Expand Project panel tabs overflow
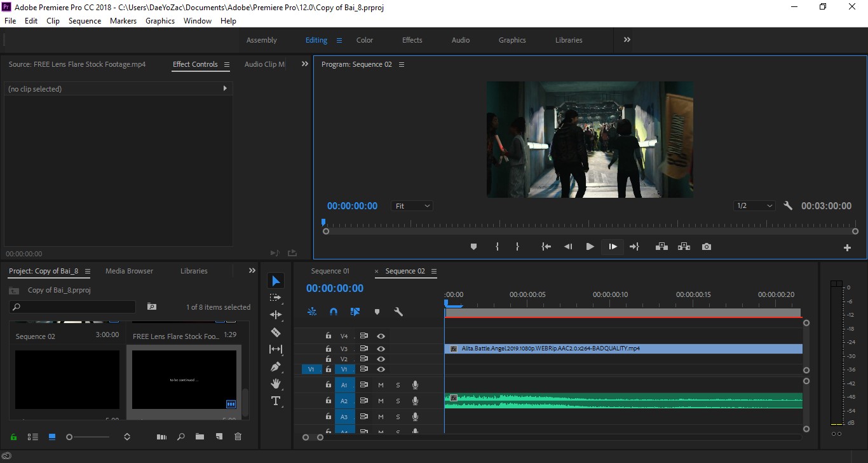The height and width of the screenshot is (463, 868). (252, 271)
